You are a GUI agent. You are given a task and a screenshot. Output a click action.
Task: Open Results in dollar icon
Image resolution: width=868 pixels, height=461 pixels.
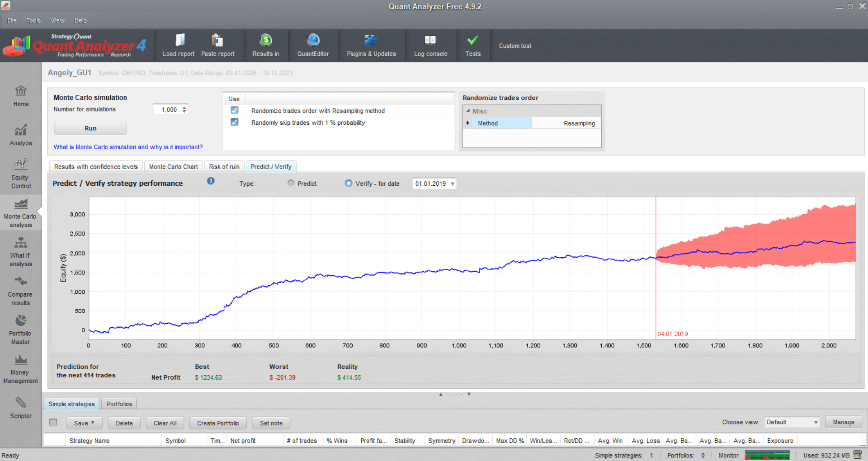click(x=266, y=40)
